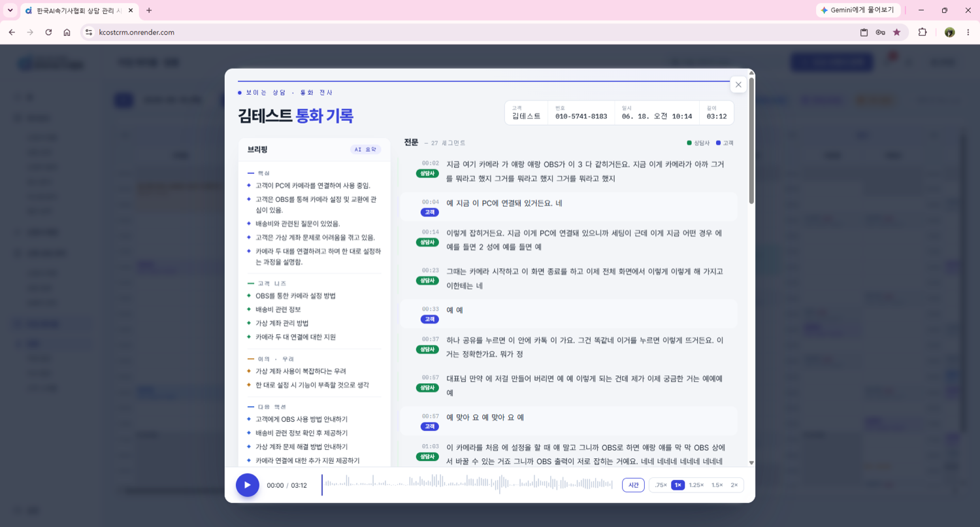This screenshot has height=527, width=980.
Task: Set playback speed to 2×
Action: pyautogui.click(x=734, y=485)
